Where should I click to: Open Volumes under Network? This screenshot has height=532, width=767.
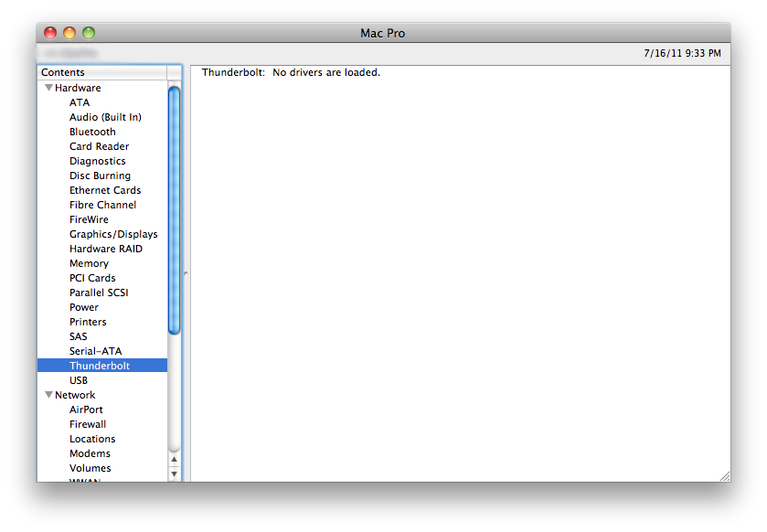[x=90, y=468]
